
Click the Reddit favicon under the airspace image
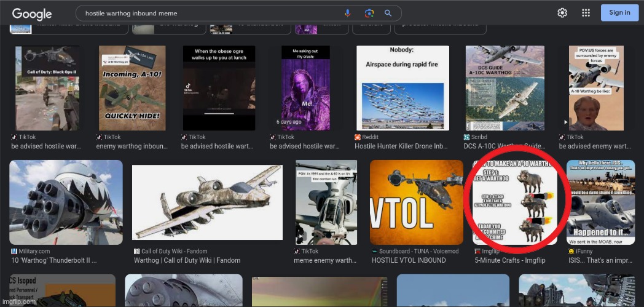358,137
